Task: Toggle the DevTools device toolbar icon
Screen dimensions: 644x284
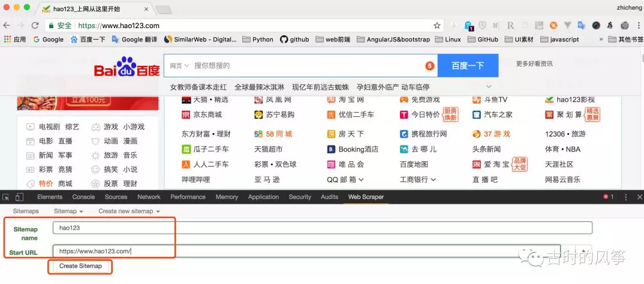Action: pyautogui.click(x=19, y=197)
